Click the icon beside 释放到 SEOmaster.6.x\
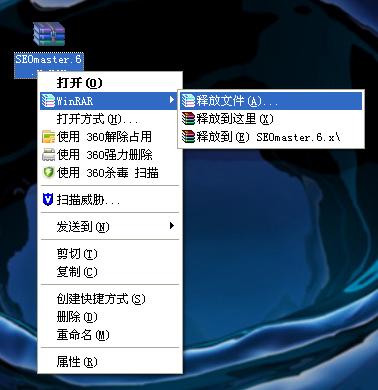Image resolution: width=378 pixels, height=390 pixels. [x=188, y=136]
